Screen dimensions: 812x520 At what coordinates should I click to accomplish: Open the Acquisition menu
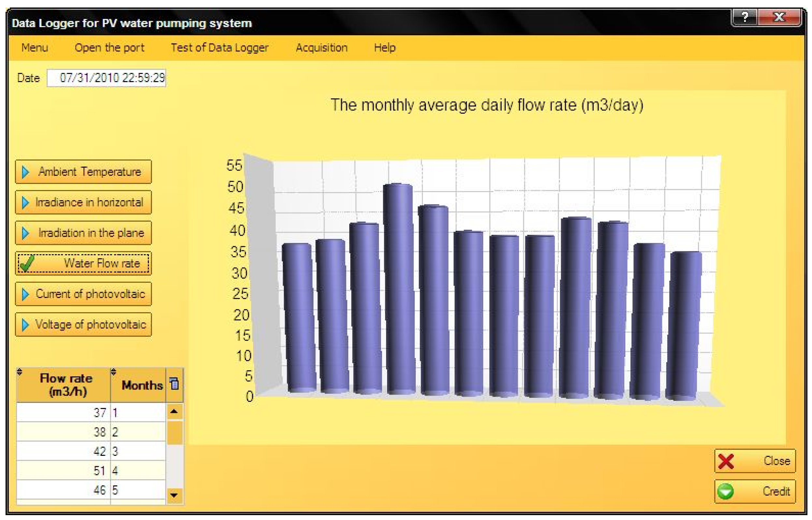[321, 48]
